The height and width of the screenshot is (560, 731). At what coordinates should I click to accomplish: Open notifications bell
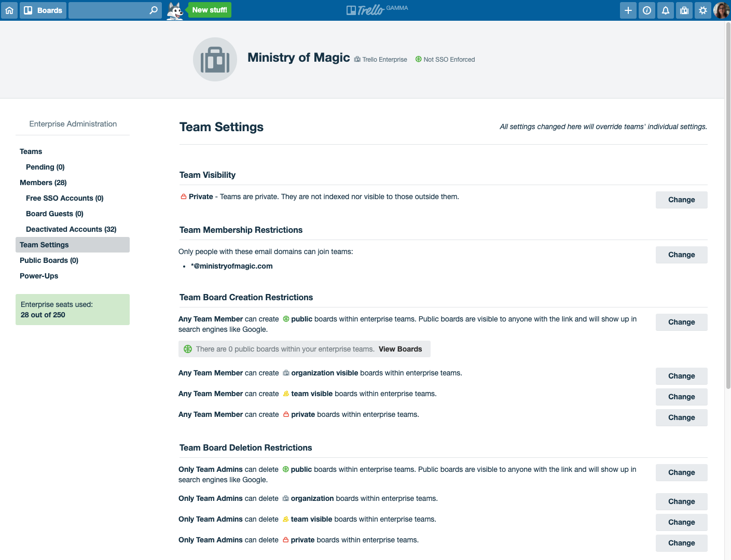[666, 10]
